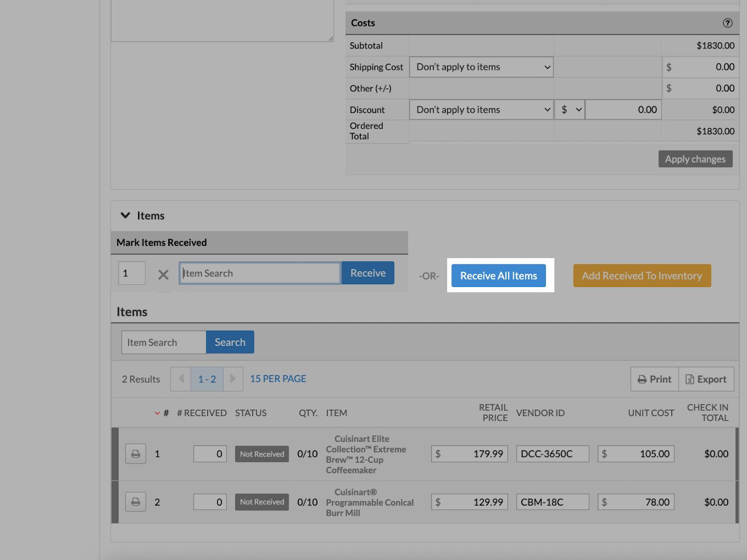Select Not Received status for the Burr Mill

coord(261,501)
